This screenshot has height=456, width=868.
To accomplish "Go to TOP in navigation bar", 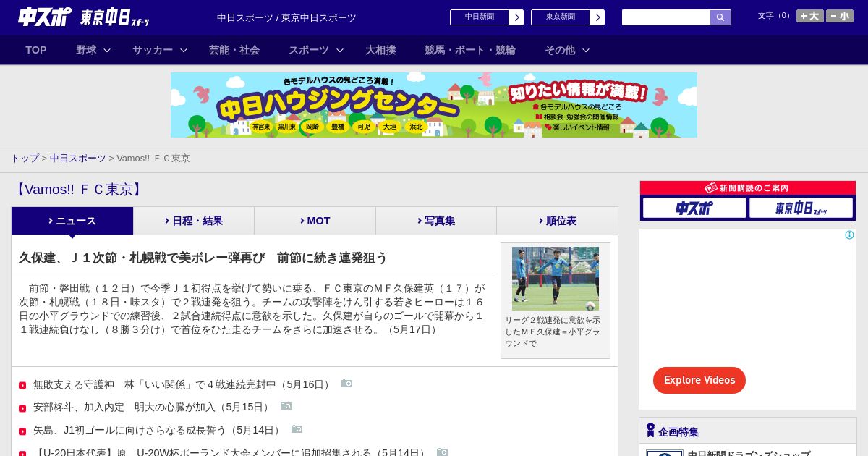I will click(36, 50).
